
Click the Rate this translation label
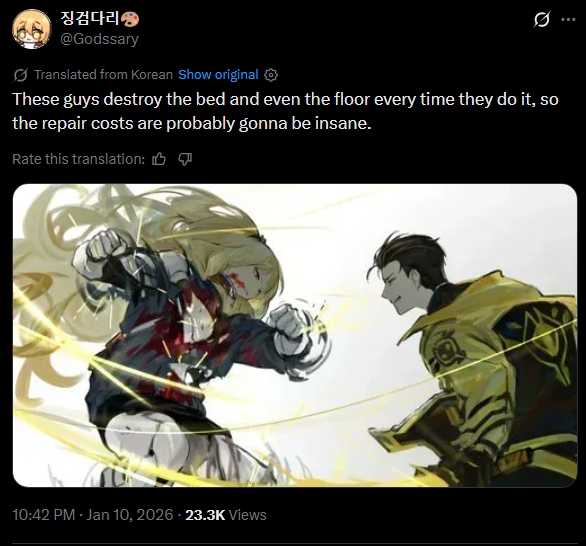(78, 159)
